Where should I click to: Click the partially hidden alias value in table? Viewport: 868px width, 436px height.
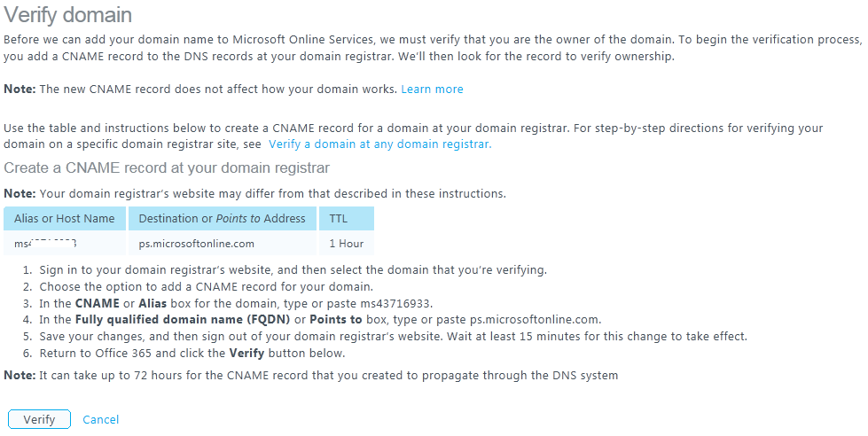46,244
